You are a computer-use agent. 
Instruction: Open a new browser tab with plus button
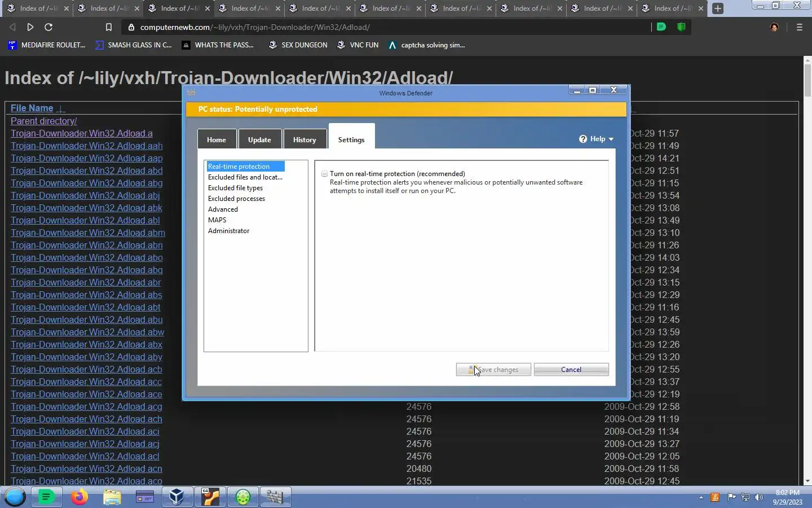click(x=718, y=8)
